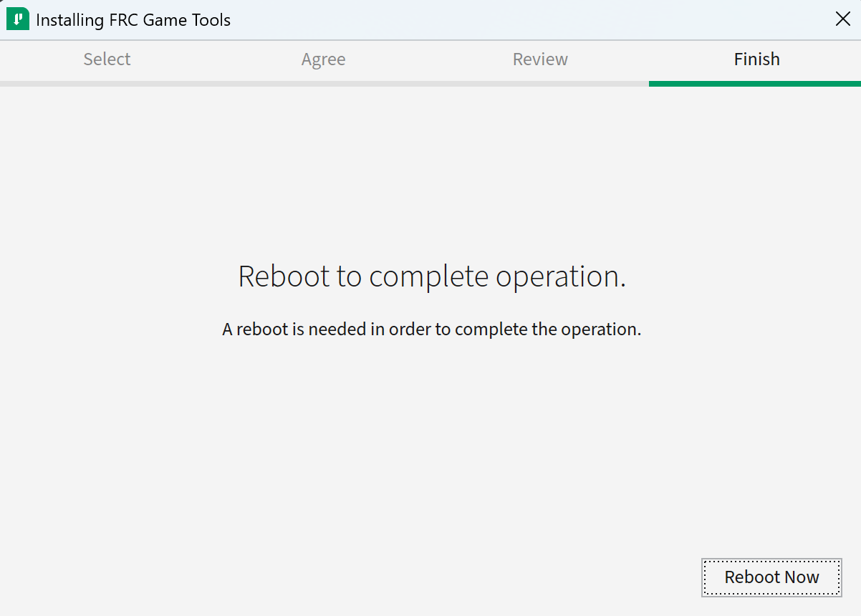Select the reboot explanation message text
Viewport: 861px width, 616px height.
pyautogui.click(x=430, y=329)
